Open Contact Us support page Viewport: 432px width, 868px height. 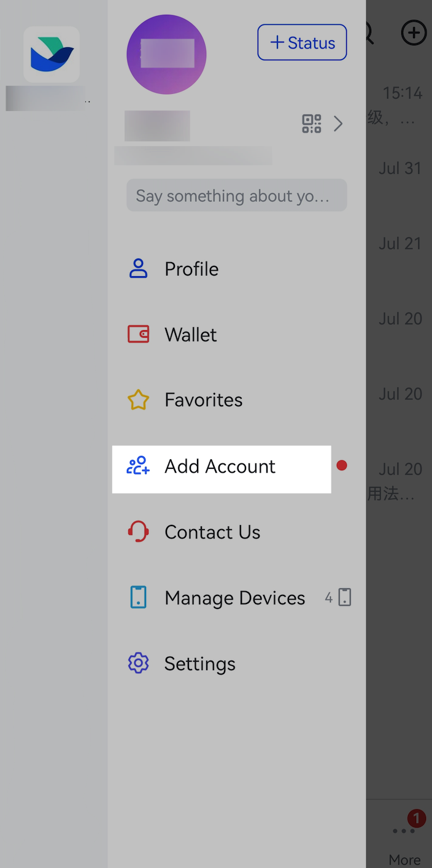pyautogui.click(x=212, y=531)
